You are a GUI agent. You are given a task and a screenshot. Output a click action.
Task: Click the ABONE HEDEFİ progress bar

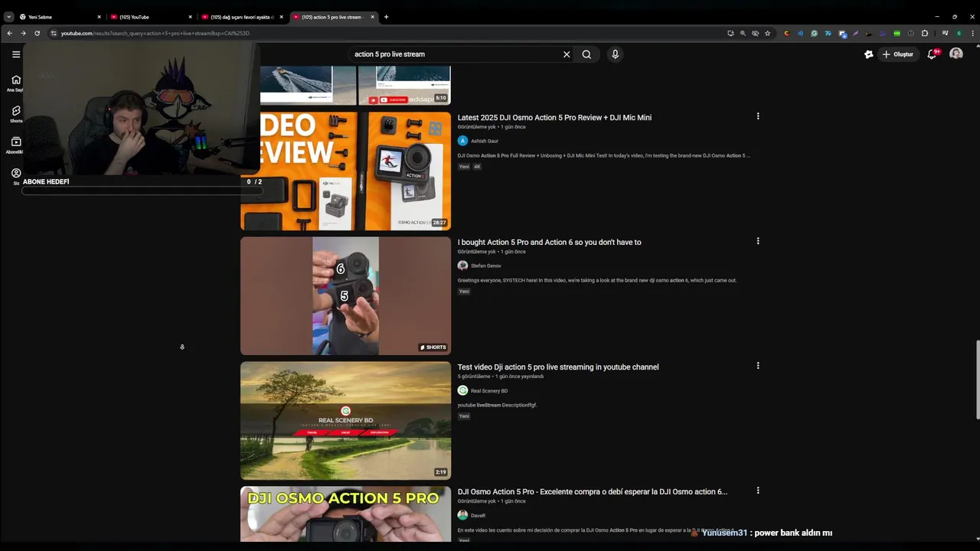click(x=142, y=190)
